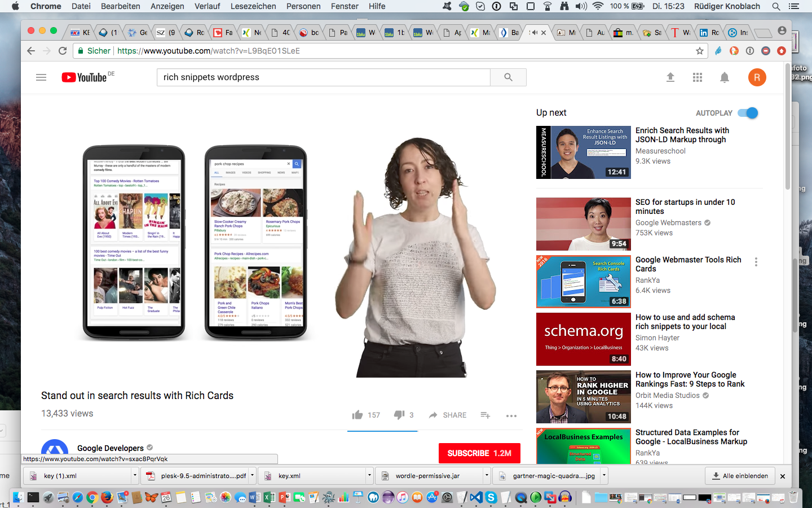Expand download menu for key (1).xml
This screenshot has width=812, height=508.
tap(135, 476)
